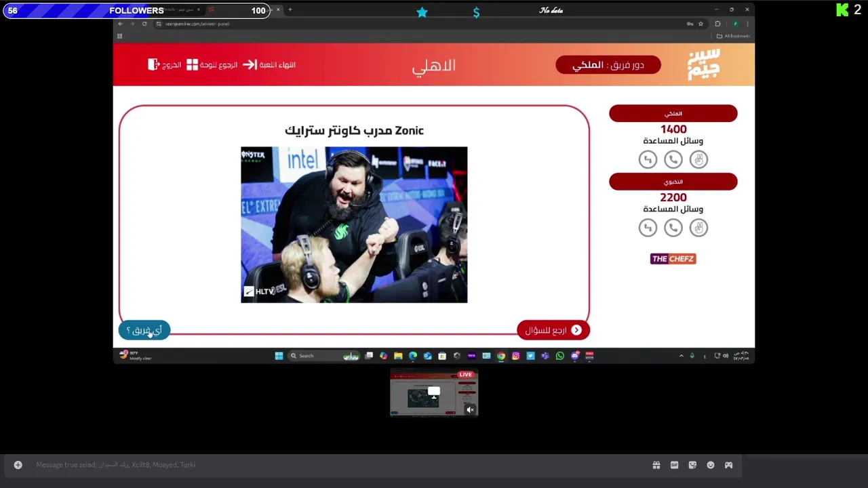Open File Explorer from the taskbar
The width and height of the screenshot is (868, 488).
click(398, 356)
